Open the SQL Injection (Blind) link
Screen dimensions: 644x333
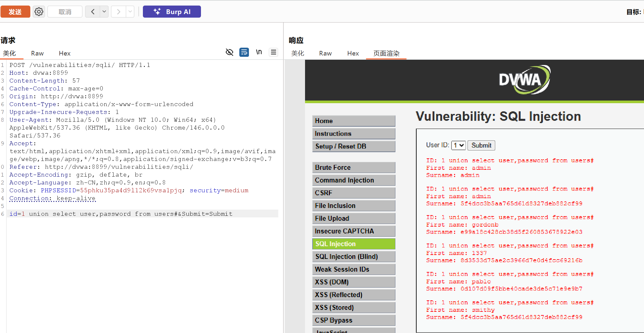[x=354, y=257]
